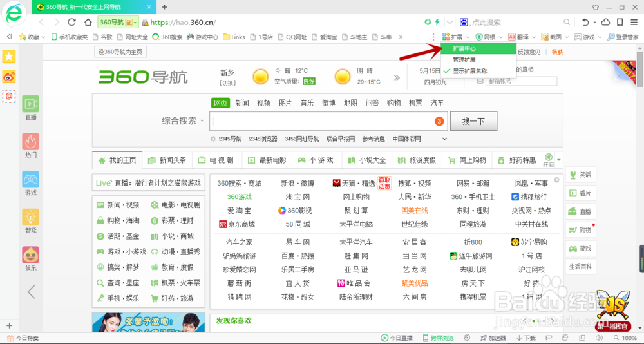Click 加速器 accelerator in status bar

pyautogui.click(x=495, y=338)
